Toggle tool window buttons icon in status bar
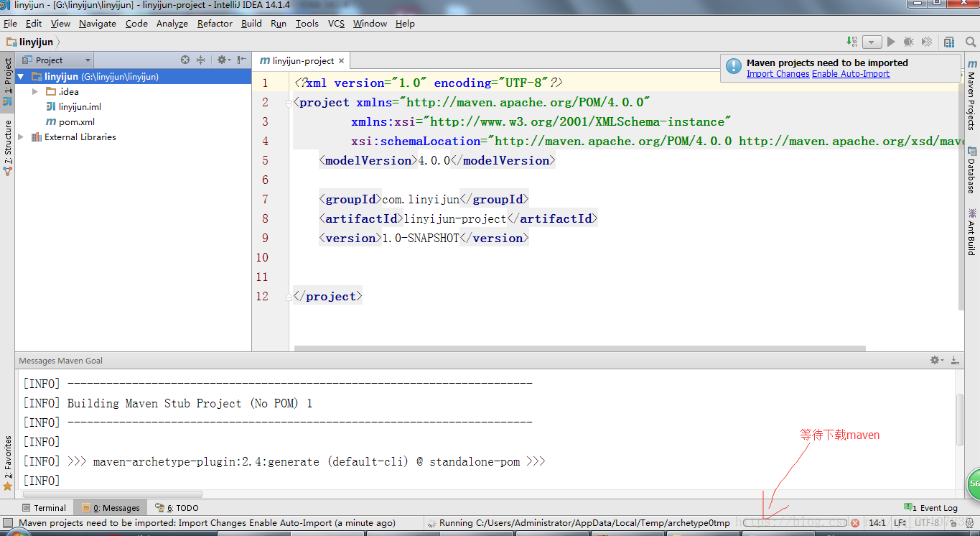This screenshot has width=980, height=536. coord(7,523)
